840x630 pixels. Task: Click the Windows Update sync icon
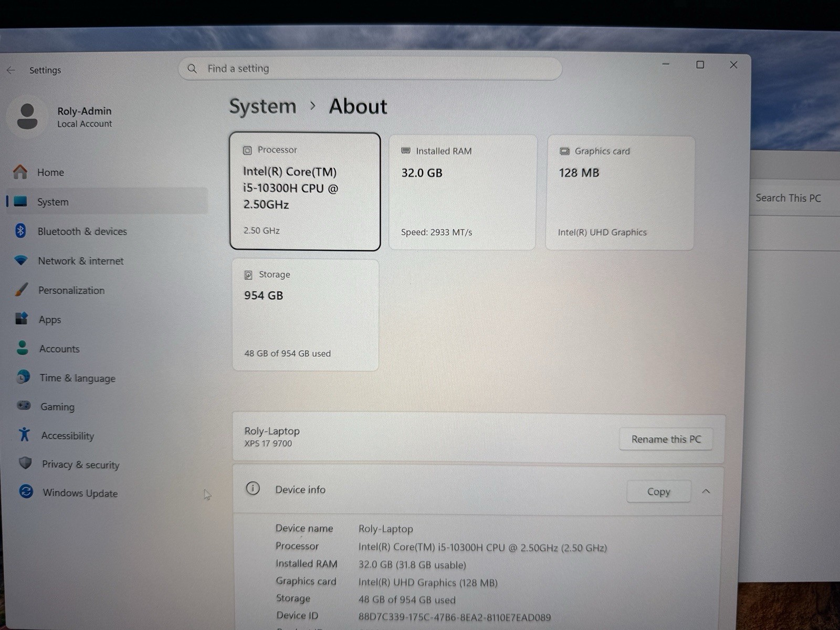[26, 491]
